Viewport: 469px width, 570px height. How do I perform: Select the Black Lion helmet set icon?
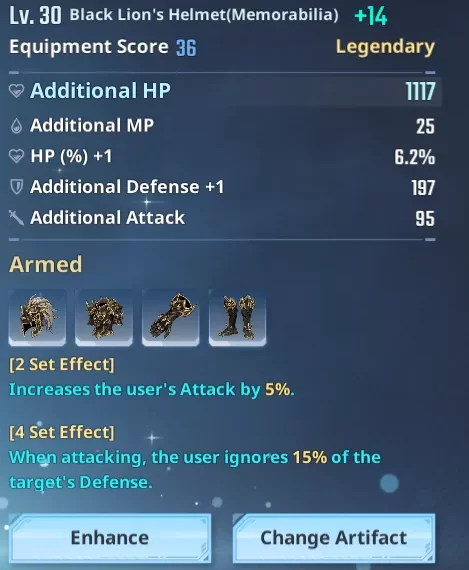coord(37,317)
